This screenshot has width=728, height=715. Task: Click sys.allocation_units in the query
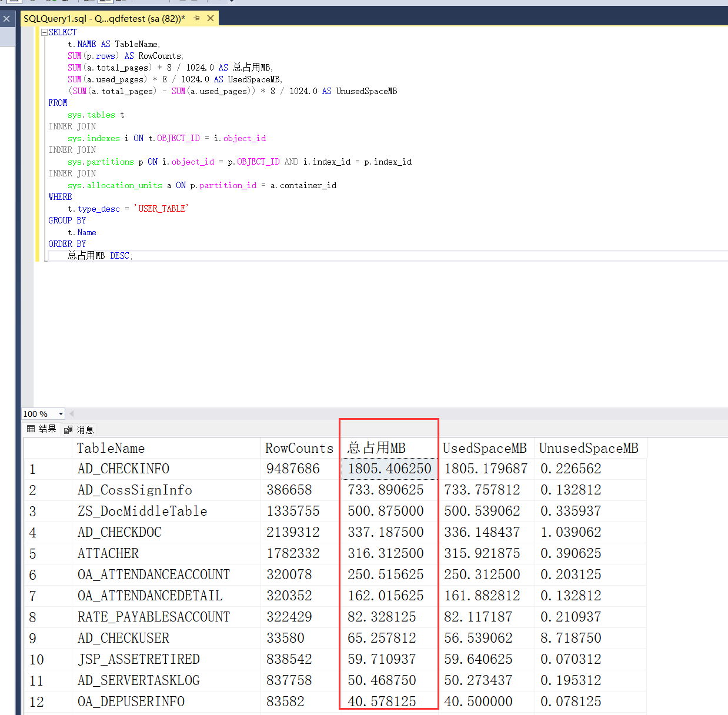(115, 185)
